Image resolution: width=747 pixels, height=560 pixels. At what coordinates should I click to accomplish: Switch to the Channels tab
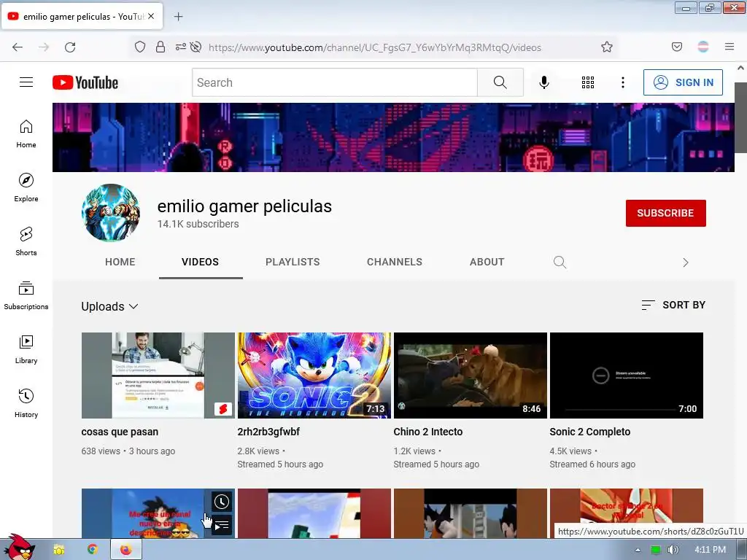tap(395, 262)
